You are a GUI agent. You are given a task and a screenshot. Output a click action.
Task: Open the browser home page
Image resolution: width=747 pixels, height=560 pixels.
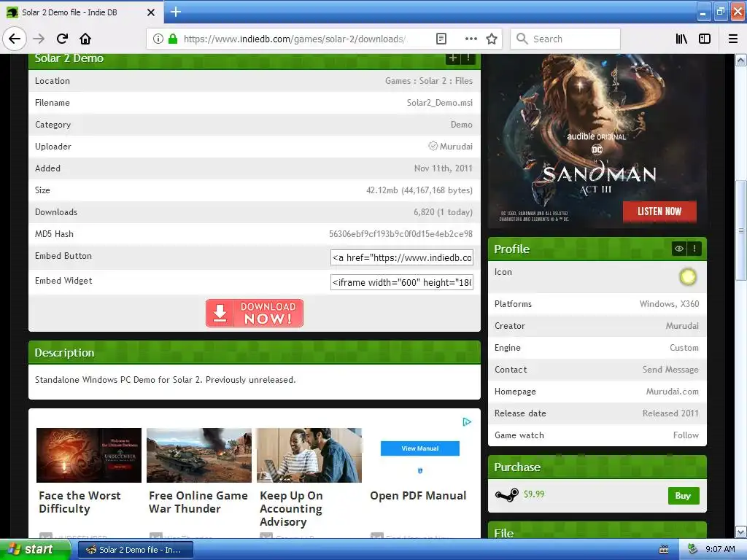[85, 39]
